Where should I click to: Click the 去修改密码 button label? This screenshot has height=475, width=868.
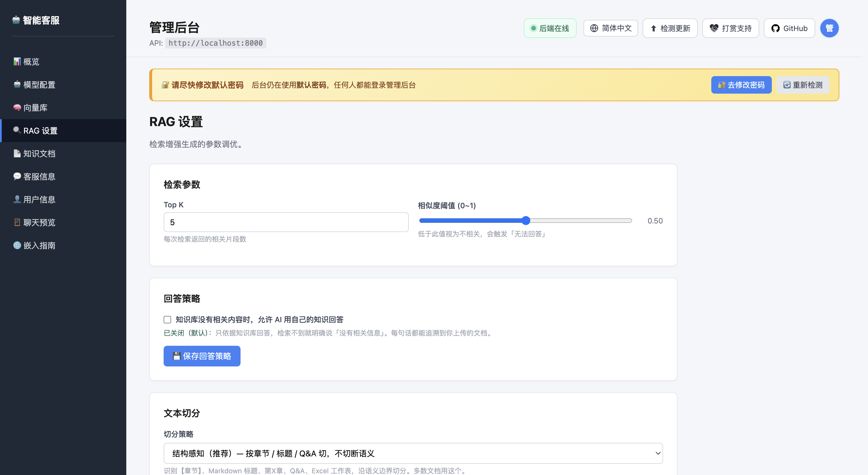(x=746, y=85)
